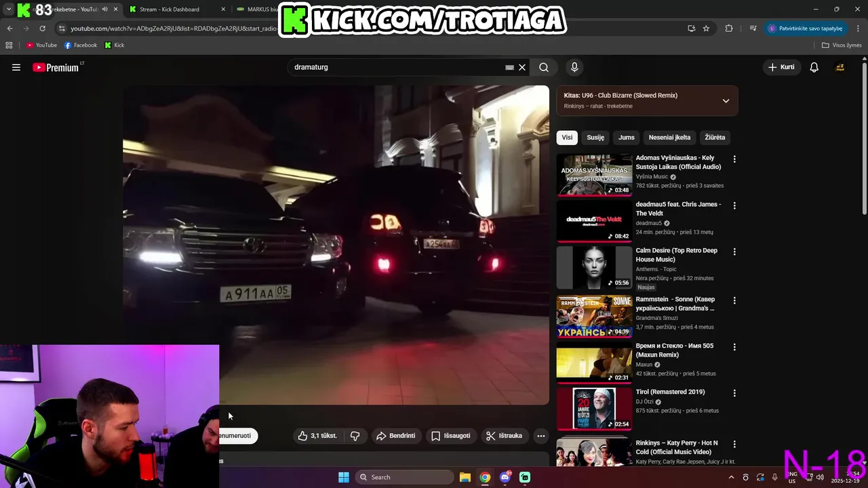Screen dimensions: 868x488
Task: Reload the page
Action: click(42, 28)
